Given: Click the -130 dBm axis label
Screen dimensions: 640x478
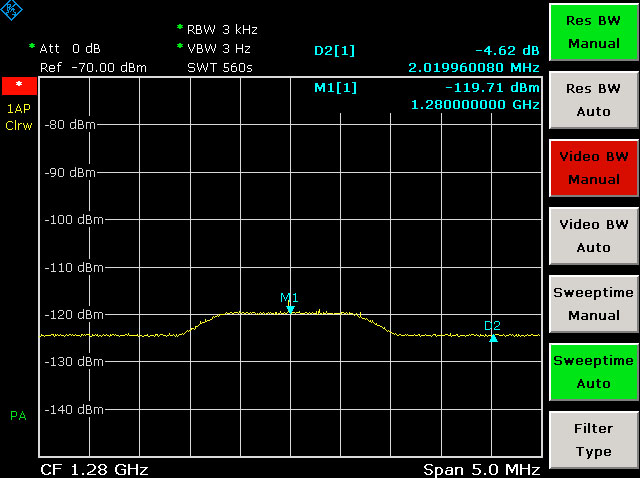Looking at the screenshot, I should click(x=74, y=362).
